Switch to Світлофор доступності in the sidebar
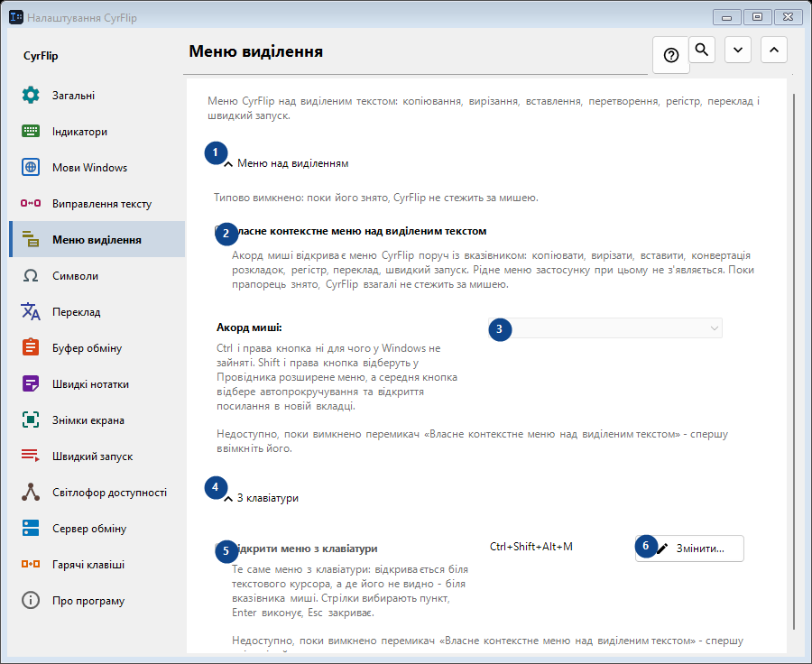Viewport: 812px width, 664px height. 97,492
